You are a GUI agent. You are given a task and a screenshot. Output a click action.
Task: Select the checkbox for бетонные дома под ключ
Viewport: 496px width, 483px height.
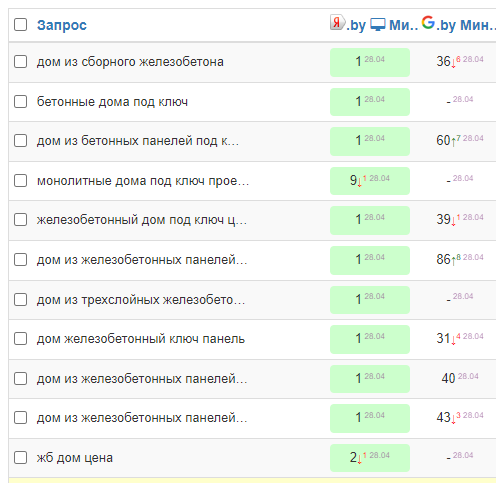(21, 102)
